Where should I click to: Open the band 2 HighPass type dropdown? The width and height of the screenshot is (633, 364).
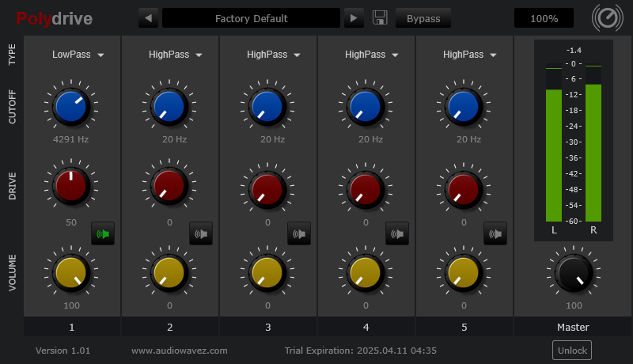175,55
